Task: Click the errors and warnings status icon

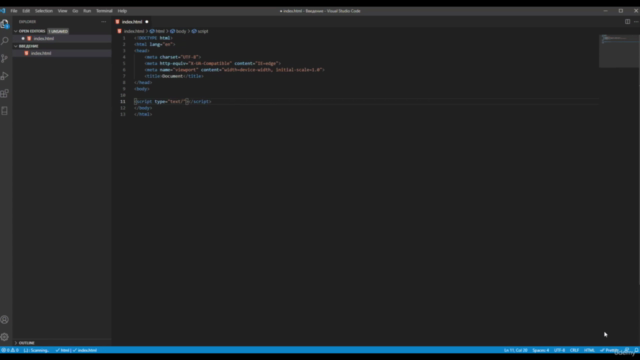Action: pos(10,350)
